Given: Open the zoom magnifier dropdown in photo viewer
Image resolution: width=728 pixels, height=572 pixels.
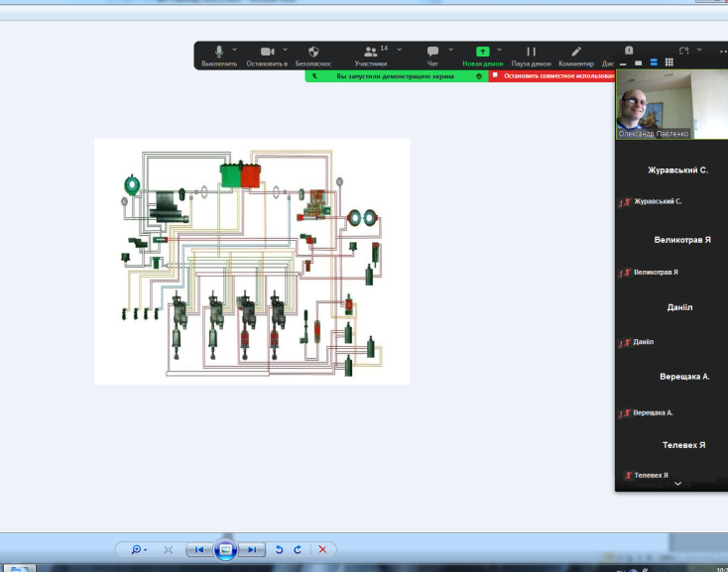Looking at the screenshot, I should coord(138,549).
